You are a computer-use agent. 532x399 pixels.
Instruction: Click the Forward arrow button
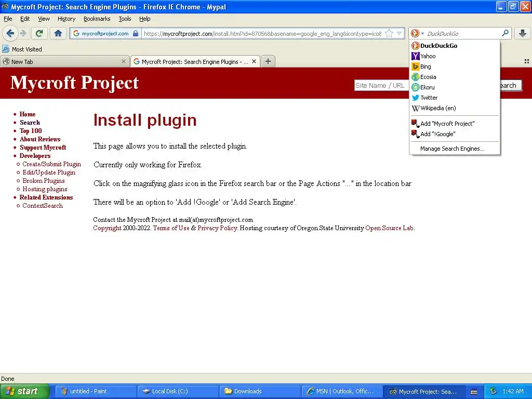[23, 33]
